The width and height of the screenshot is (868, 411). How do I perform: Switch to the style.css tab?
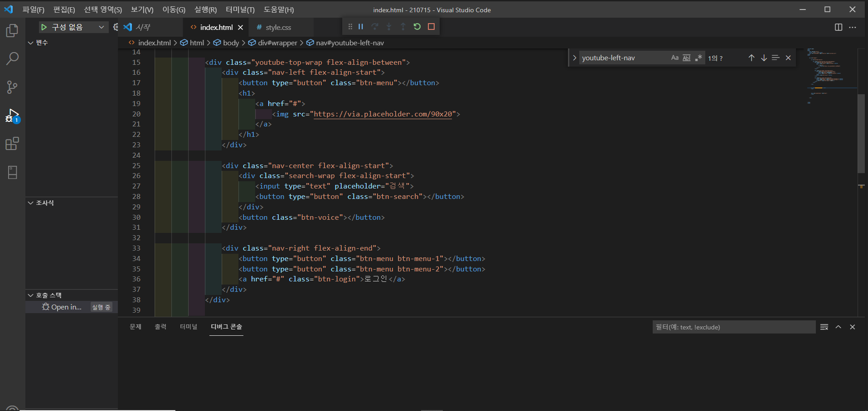tap(278, 28)
